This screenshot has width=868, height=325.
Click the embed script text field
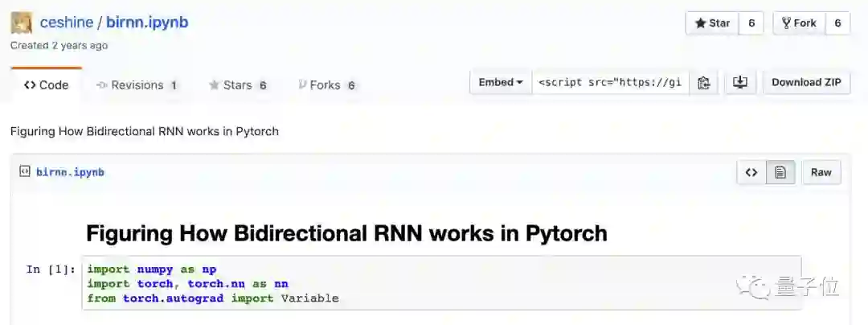point(610,83)
